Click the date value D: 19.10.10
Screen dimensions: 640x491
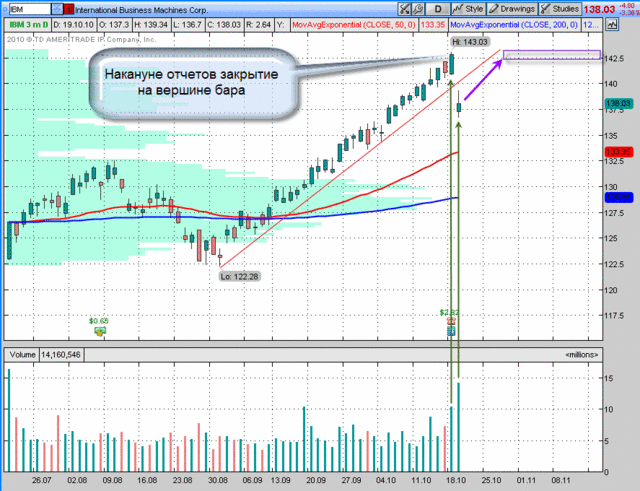click(x=73, y=25)
